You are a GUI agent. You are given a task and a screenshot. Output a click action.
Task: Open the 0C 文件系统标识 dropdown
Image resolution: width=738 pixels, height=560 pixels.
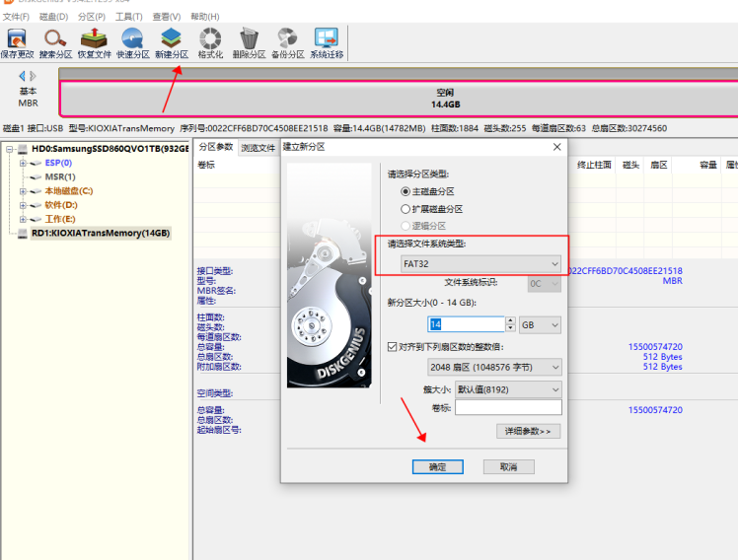(544, 284)
